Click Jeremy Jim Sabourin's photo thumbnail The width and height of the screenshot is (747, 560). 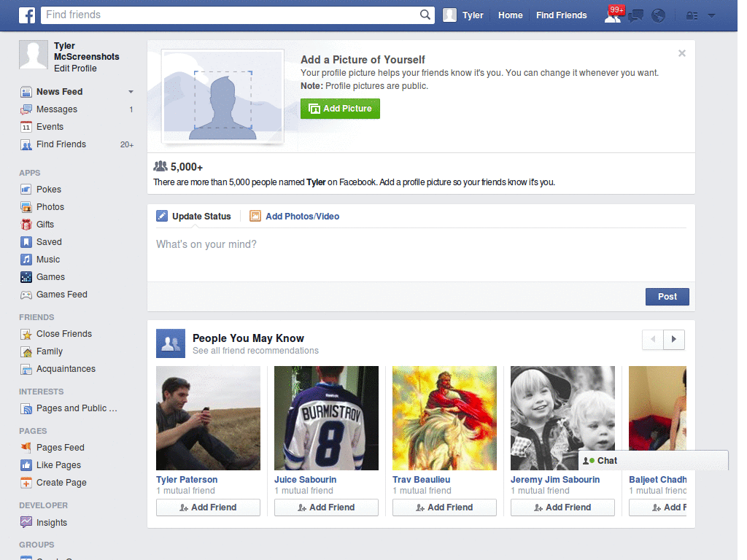pos(562,418)
